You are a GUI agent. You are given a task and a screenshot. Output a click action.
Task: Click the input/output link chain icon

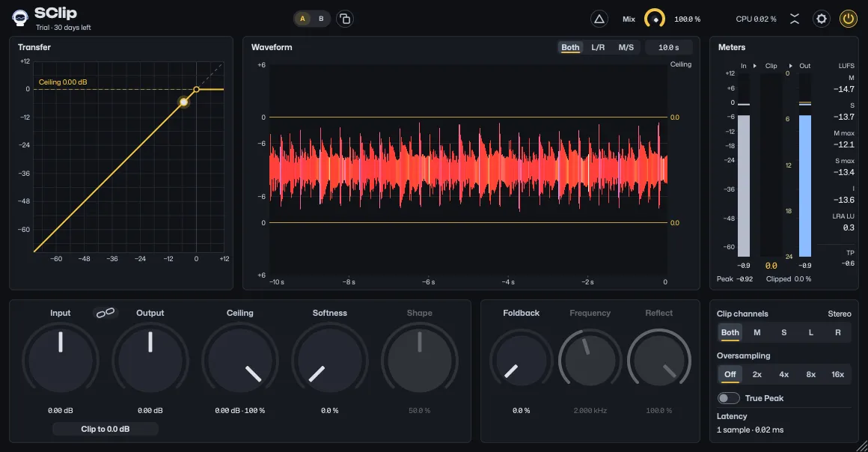(106, 313)
